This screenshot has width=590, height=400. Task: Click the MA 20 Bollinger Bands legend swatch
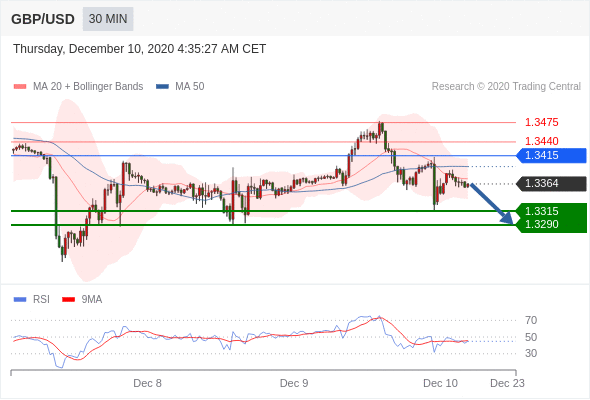tap(20, 87)
